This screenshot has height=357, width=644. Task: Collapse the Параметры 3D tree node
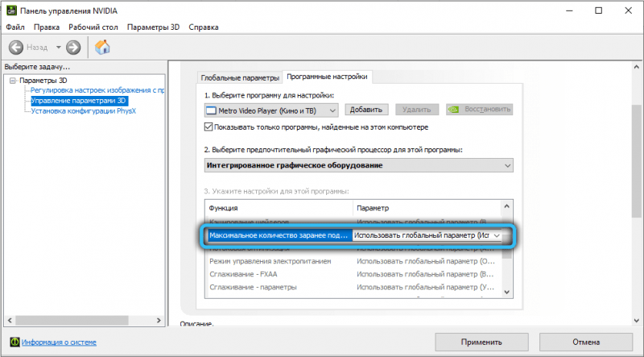coord(13,81)
